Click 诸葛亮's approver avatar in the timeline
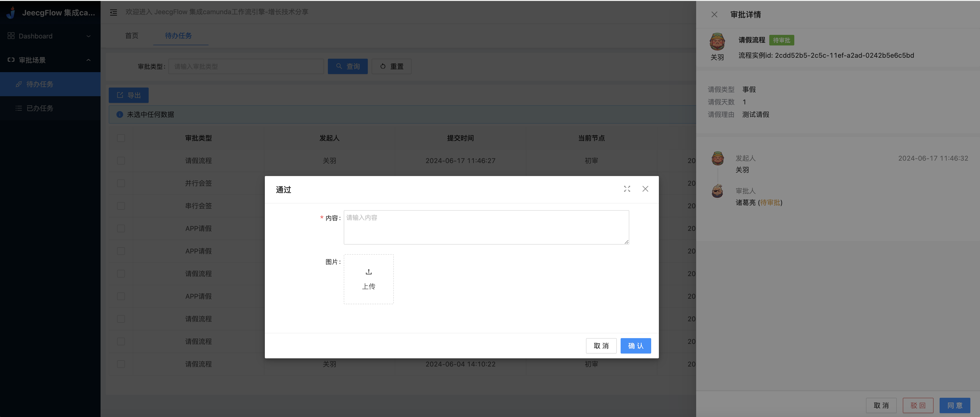Viewport: 980px width, 417px height. (718, 191)
